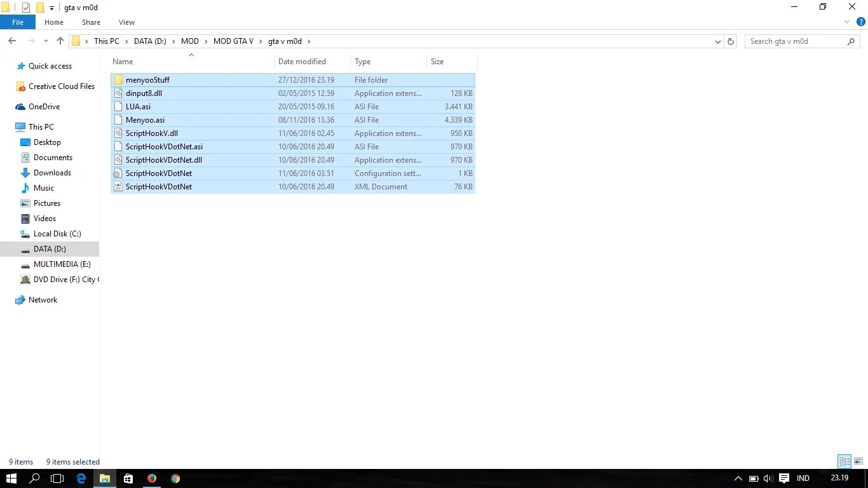
Task: Open the recent locations dropdown arrow
Action: [46, 41]
